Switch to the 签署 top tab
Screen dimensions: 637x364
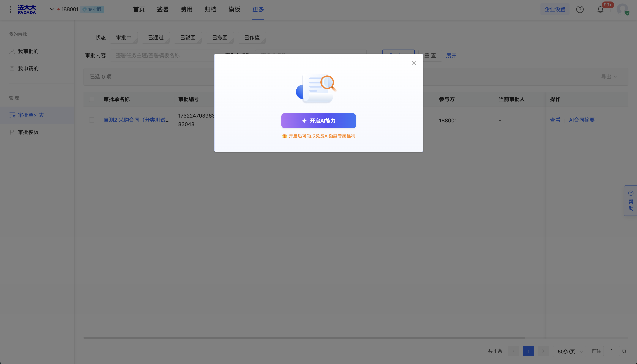163,10
